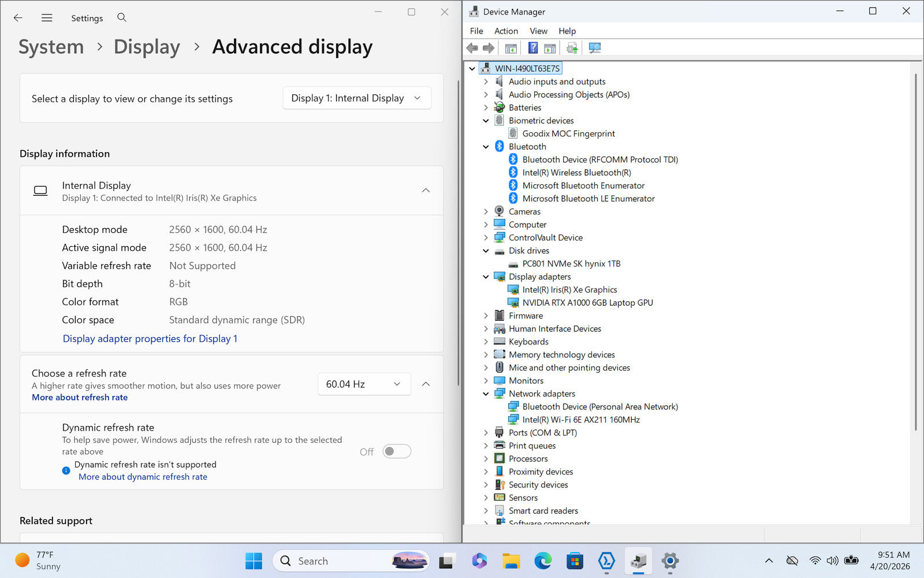
Task: Open the Display 1: Internal Display dropdown
Action: (357, 98)
